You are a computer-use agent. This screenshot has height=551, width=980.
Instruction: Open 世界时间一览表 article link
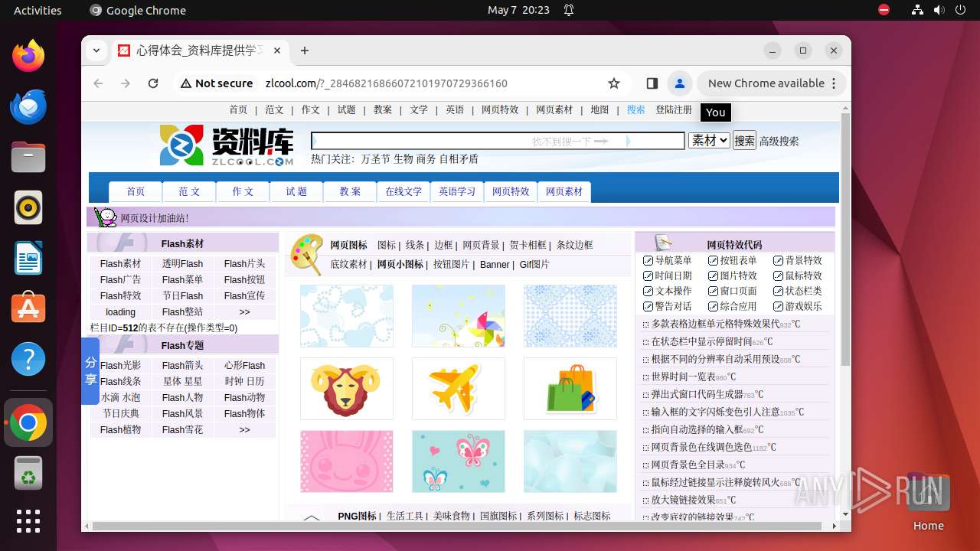(683, 377)
